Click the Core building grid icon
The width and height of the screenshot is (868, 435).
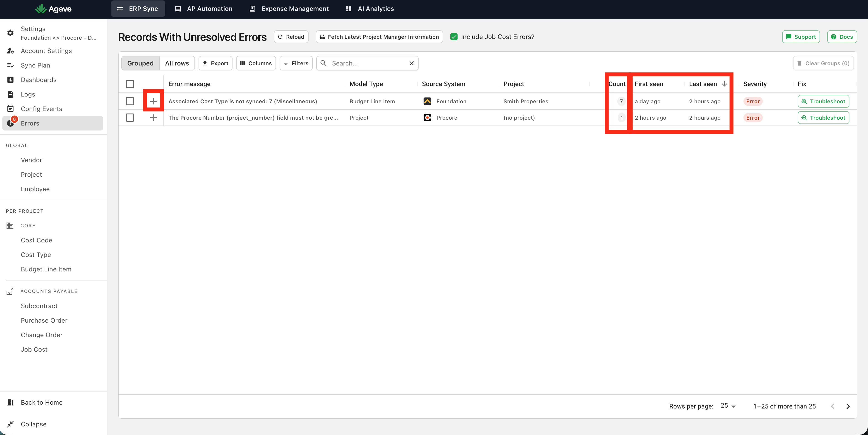tap(10, 226)
